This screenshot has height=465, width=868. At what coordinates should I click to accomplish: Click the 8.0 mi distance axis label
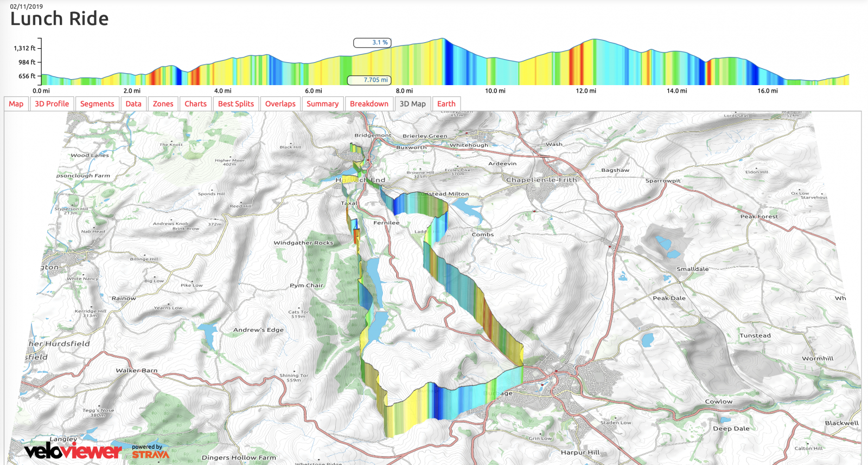pos(404,91)
